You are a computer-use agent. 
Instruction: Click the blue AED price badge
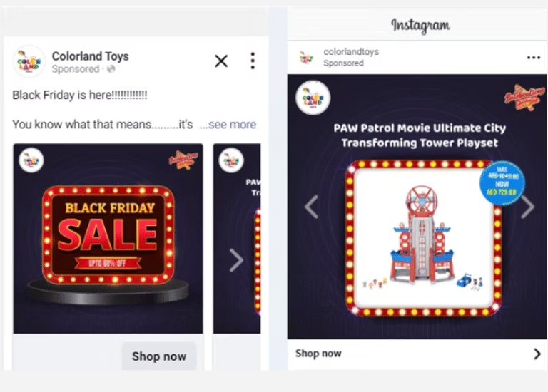[x=502, y=182]
